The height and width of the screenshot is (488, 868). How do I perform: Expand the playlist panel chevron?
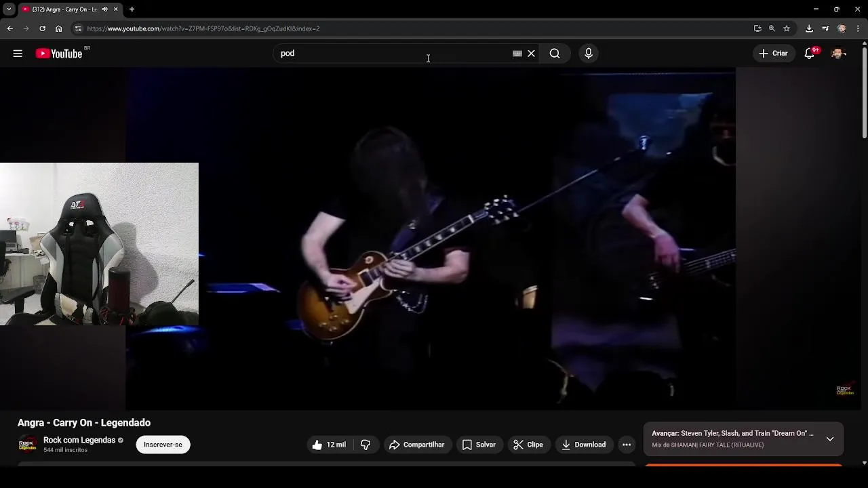tap(830, 439)
